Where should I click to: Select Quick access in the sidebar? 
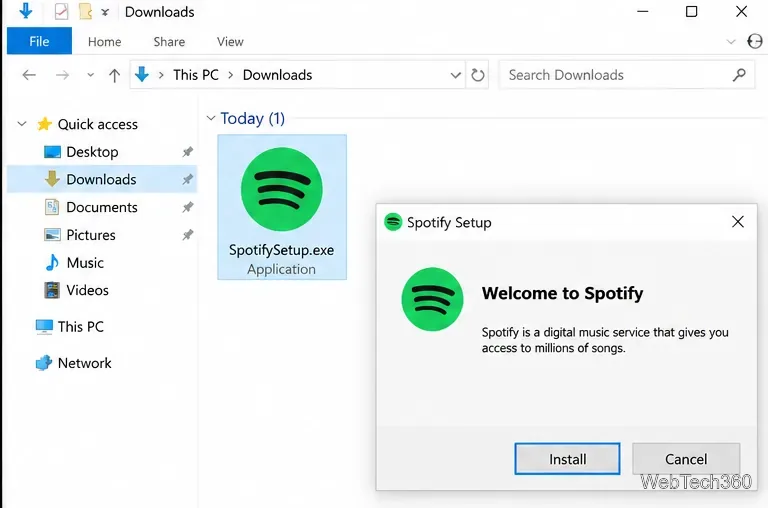tap(97, 124)
